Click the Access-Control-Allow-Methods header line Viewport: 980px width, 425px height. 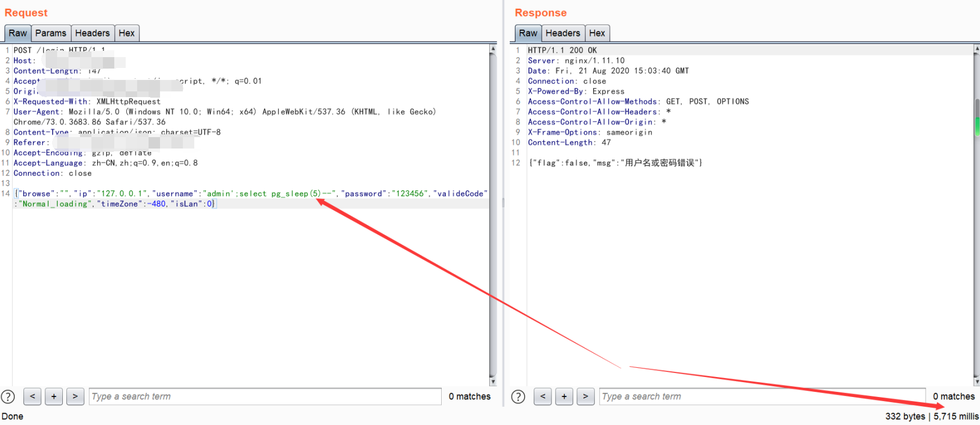coord(638,102)
